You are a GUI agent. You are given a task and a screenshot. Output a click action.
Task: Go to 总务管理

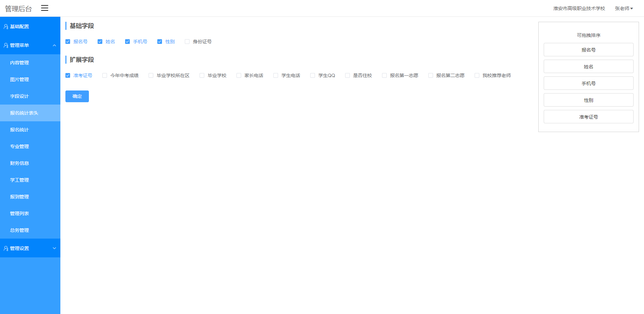(x=30, y=230)
